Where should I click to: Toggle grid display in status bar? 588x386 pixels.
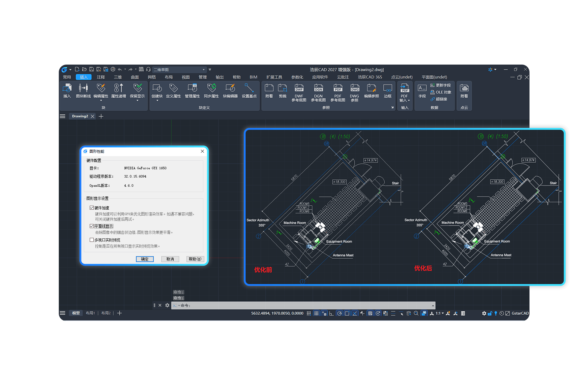[316, 313]
